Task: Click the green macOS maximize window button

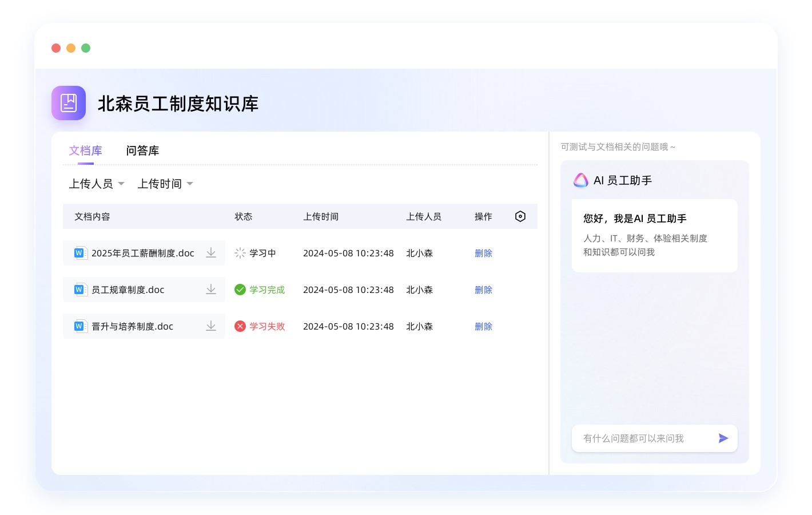Action: pyautogui.click(x=86, y=48)
